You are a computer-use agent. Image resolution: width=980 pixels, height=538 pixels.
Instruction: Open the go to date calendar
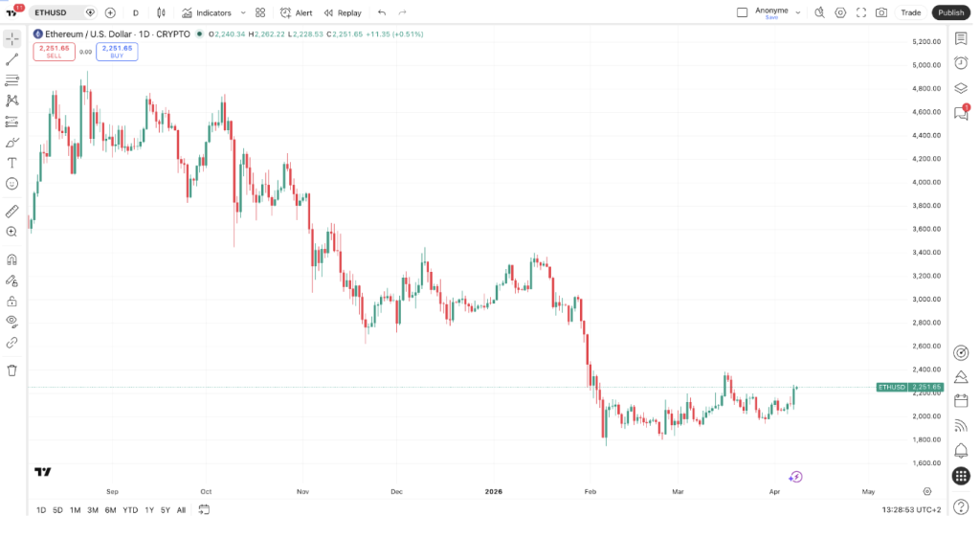point(204,510)
